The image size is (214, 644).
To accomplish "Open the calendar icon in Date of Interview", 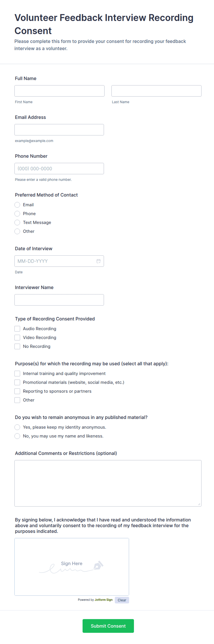I will [x=98, y=261].
